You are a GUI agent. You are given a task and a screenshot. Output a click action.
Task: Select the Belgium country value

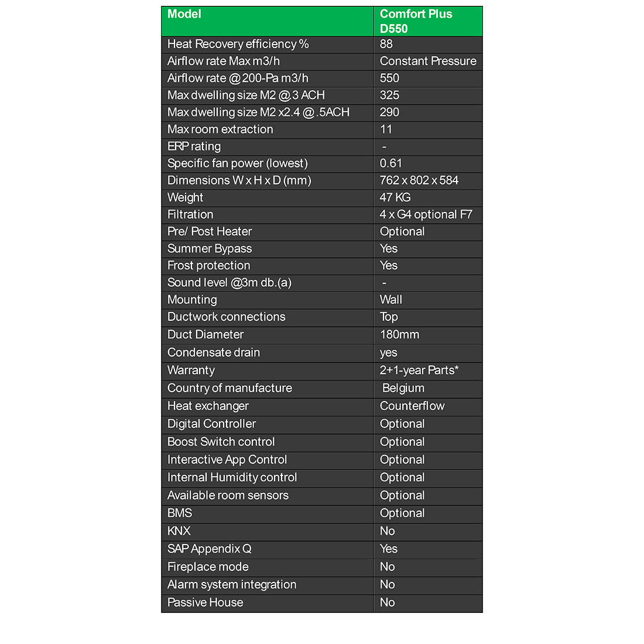(x=403, y=388)
